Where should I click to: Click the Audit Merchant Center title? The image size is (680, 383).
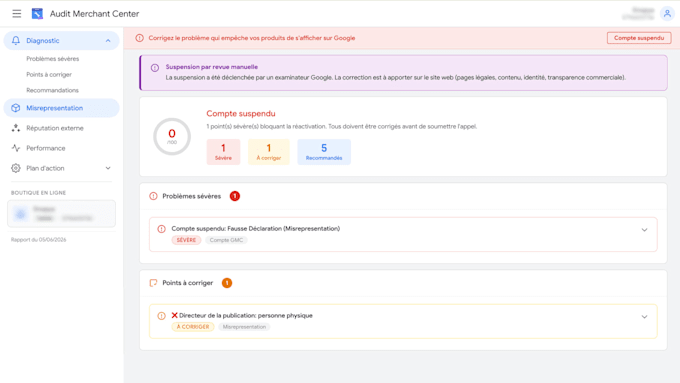(95, 14)
